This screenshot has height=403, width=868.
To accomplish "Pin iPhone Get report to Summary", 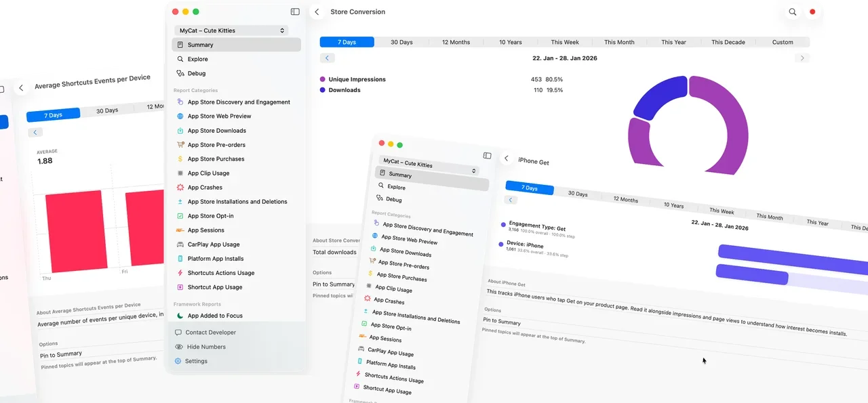I will (502, 322).
